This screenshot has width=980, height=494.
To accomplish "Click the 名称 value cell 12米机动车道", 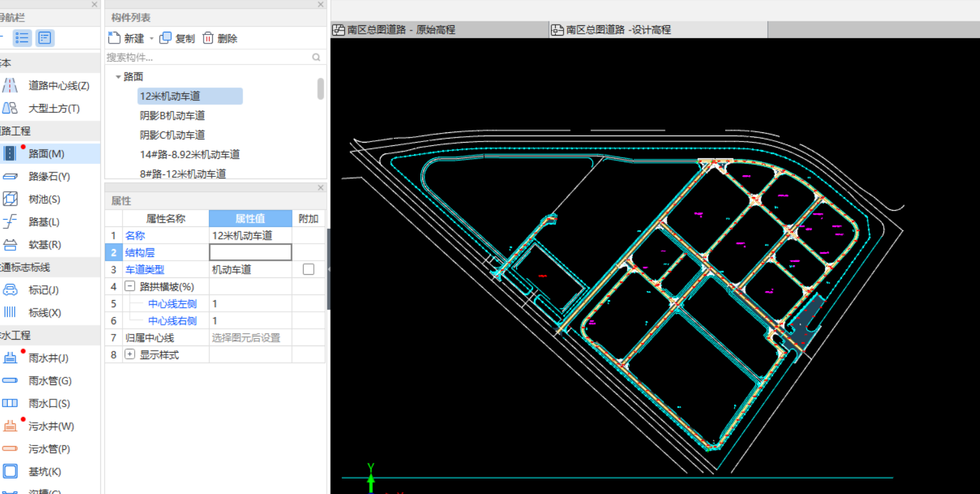I will 250,235.
